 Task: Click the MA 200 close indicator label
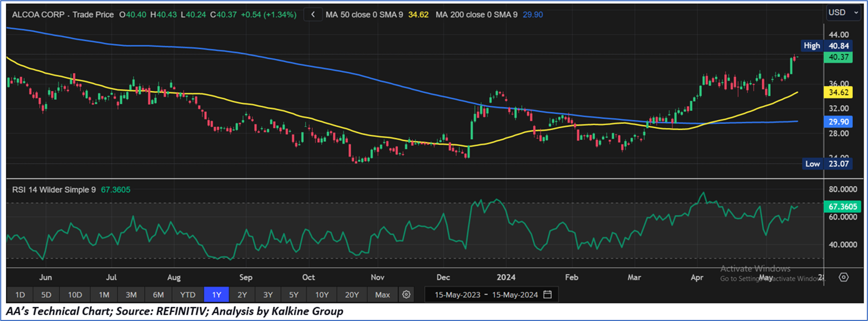tap(476, 15)
